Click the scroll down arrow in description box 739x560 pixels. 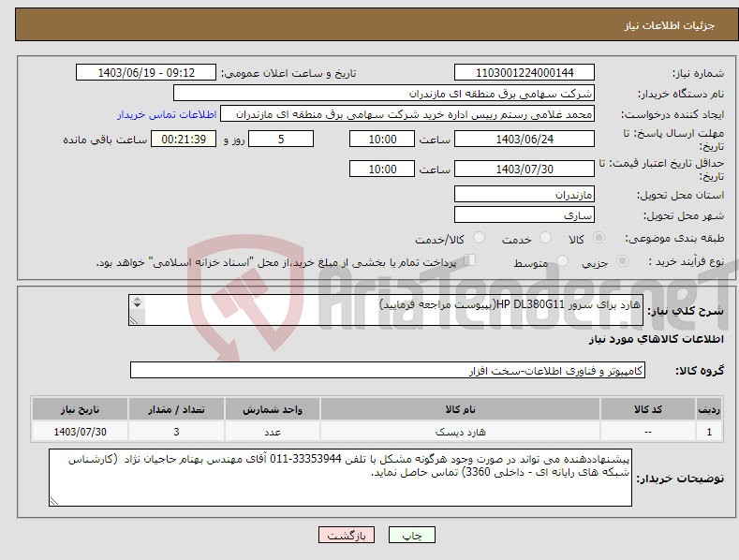point(137,305)
